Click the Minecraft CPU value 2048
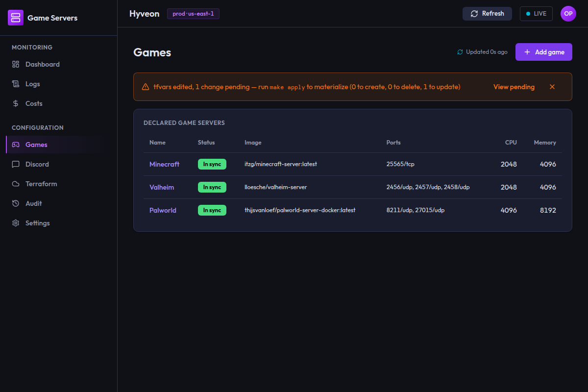Screen dimensions: 588x392 [x=509, y=164]
